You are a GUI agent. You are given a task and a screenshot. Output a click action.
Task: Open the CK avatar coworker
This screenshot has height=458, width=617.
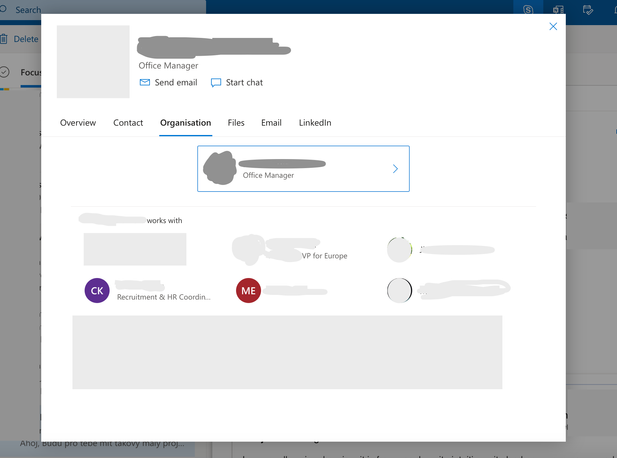pos(97,290)
